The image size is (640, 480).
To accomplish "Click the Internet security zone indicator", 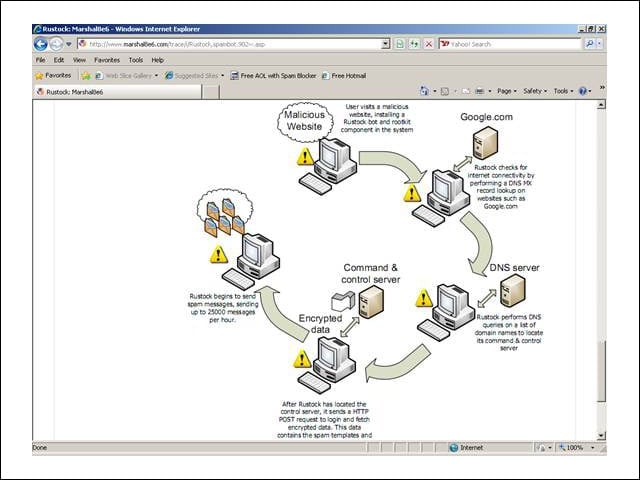I will 466,448.
